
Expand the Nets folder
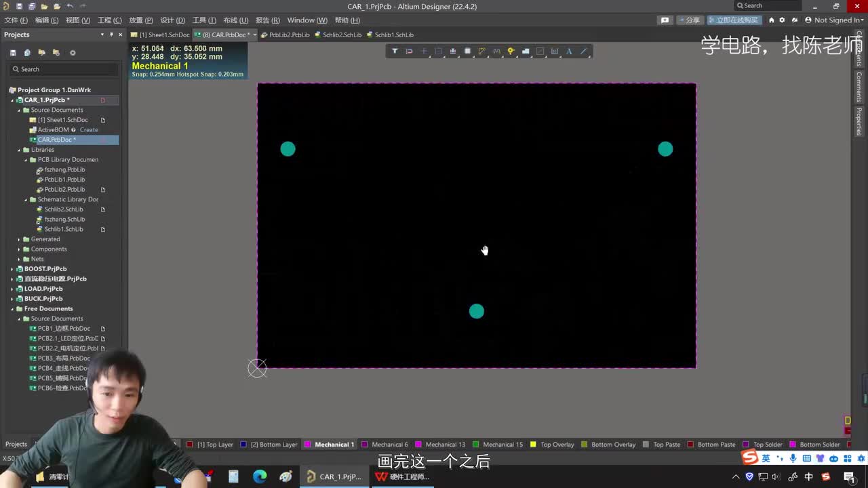click(x=19, y=259)
